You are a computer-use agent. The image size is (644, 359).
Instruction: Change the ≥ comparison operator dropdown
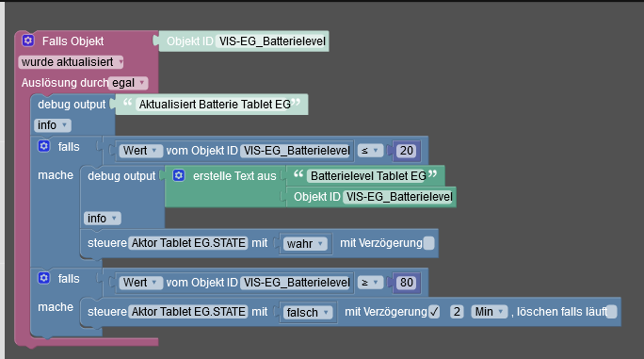370,283
